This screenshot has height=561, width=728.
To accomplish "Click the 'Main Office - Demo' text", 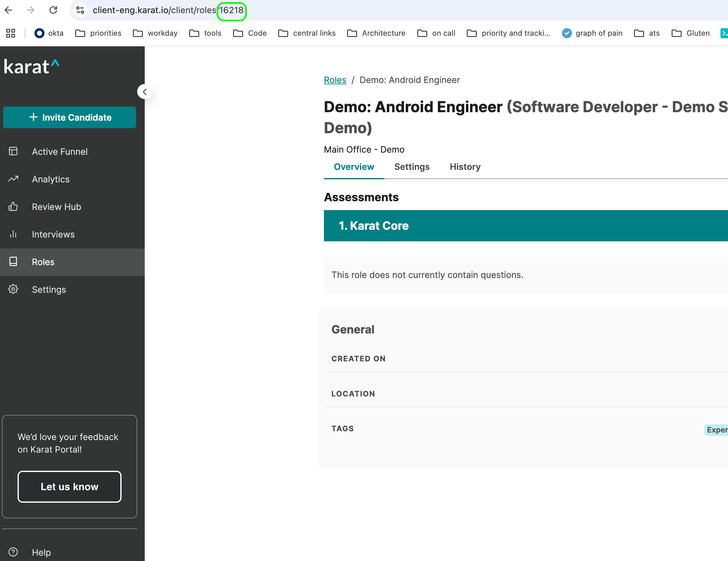I will (364, 149).
